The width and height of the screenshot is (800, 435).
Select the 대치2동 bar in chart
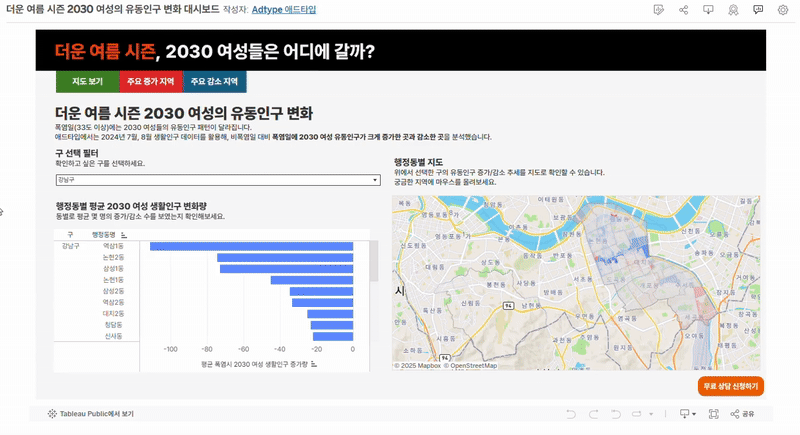pyautogui.click(x=330, y=314)
